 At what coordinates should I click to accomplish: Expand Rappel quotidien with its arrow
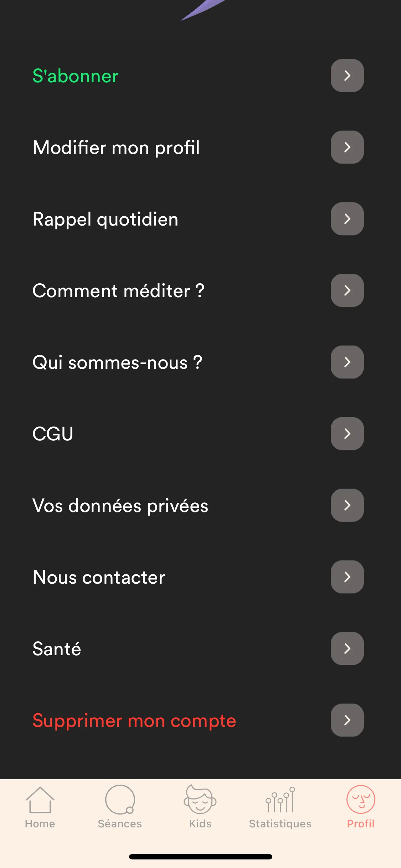click(347, 219)
